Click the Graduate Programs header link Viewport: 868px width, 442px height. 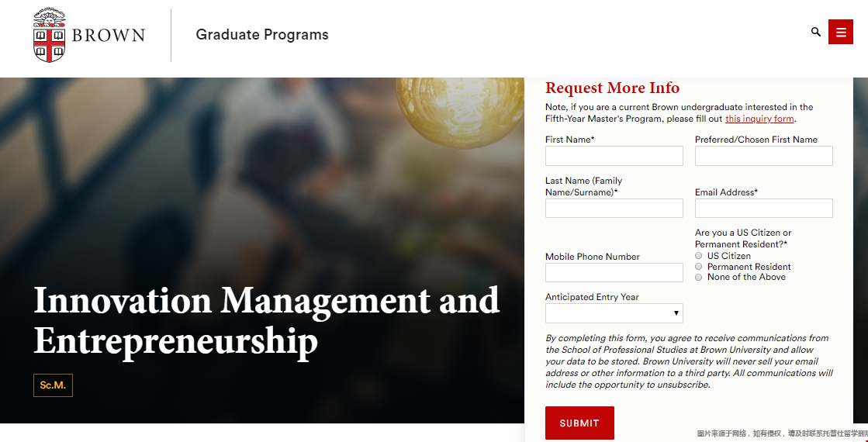[x=262, y=35]
